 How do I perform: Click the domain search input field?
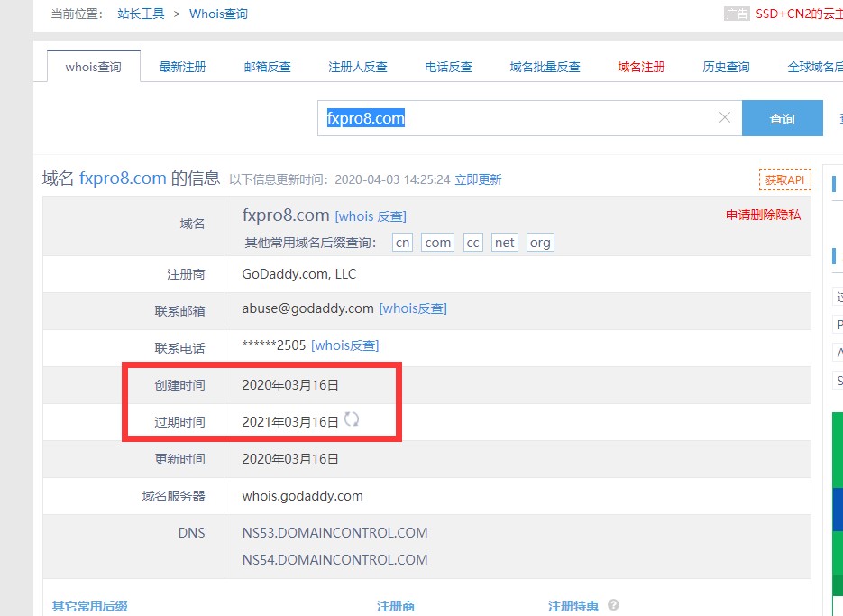(x=523, y=118)
